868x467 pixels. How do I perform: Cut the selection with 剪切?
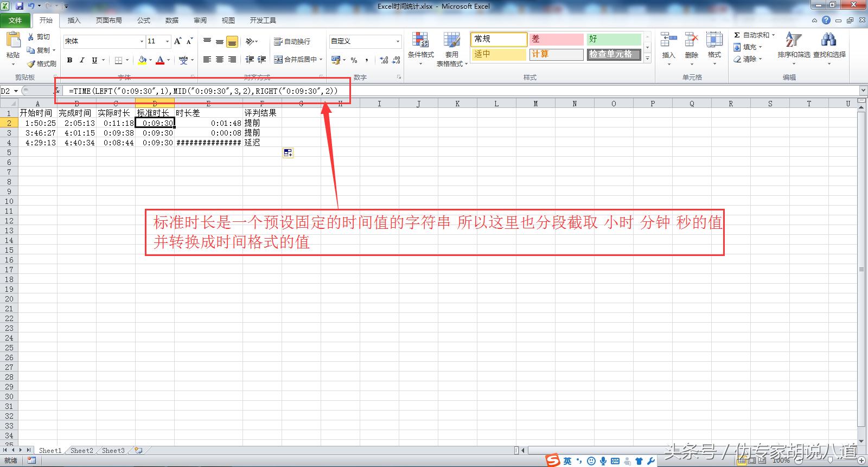(x=39, y=37)
